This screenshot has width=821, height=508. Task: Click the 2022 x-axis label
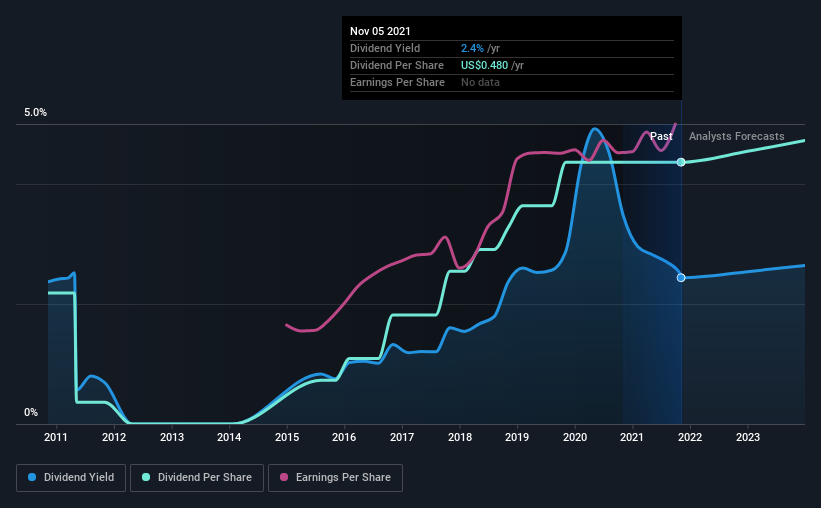tap(690, 437)
